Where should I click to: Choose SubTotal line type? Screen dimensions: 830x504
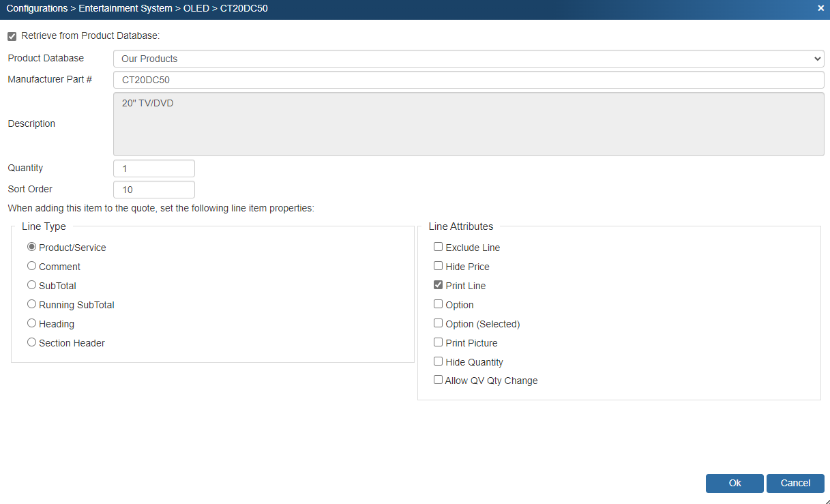(x=32, y=285)
